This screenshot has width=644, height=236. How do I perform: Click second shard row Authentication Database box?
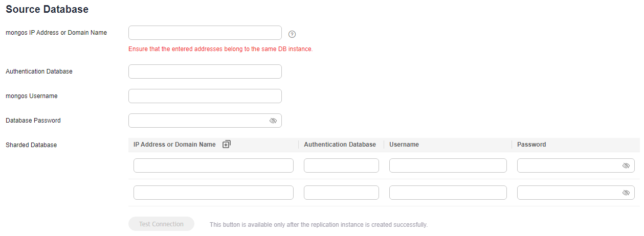coord(341,193)
